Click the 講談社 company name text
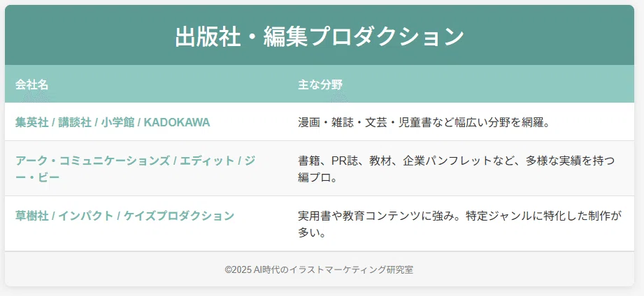Screen dimensions: 644x296 [x=75, y=122]
